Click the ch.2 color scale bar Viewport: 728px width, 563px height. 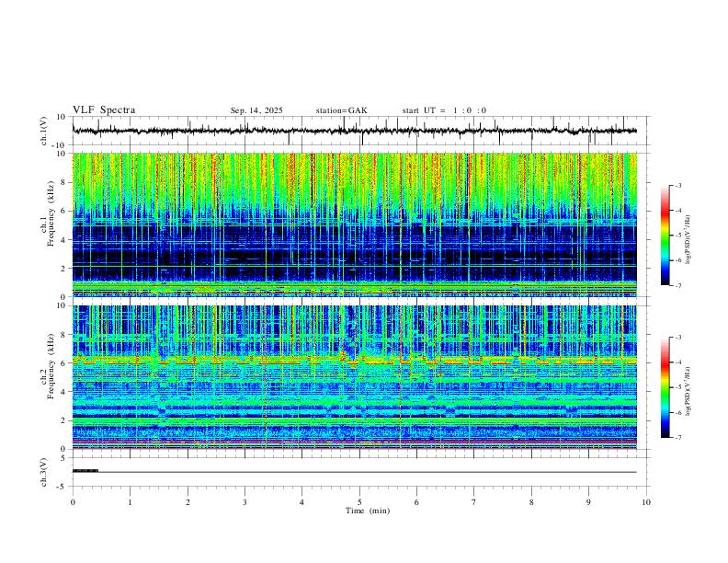click(665, 387)
